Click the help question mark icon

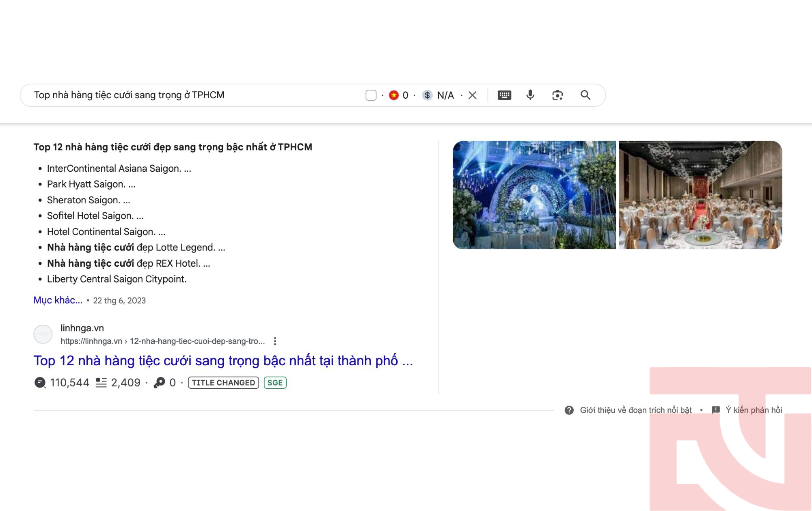coord(569,410)
